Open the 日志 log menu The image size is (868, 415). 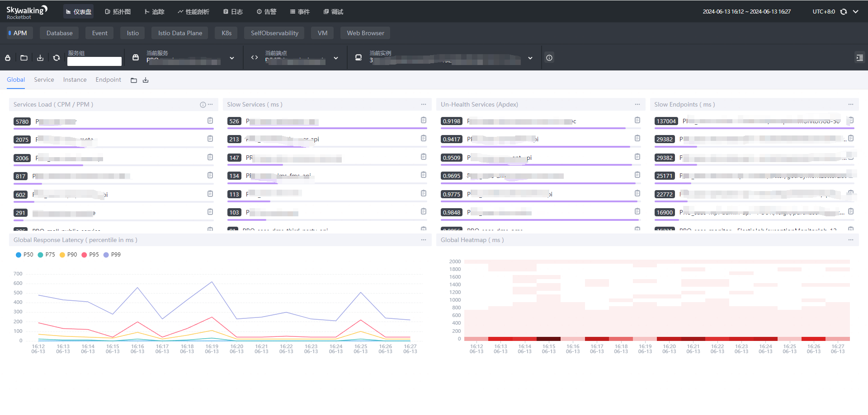click(233, 12)
